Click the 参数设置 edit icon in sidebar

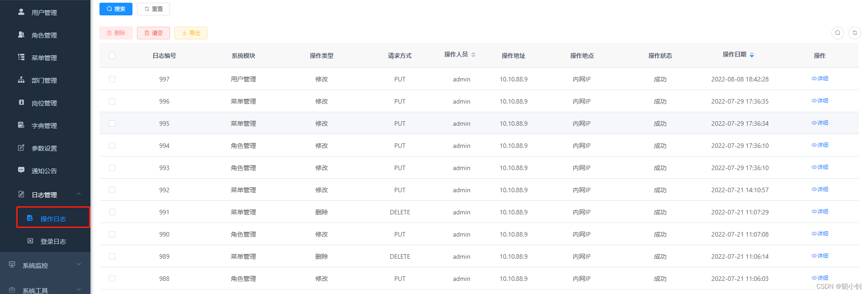click(x=21, y=148)
